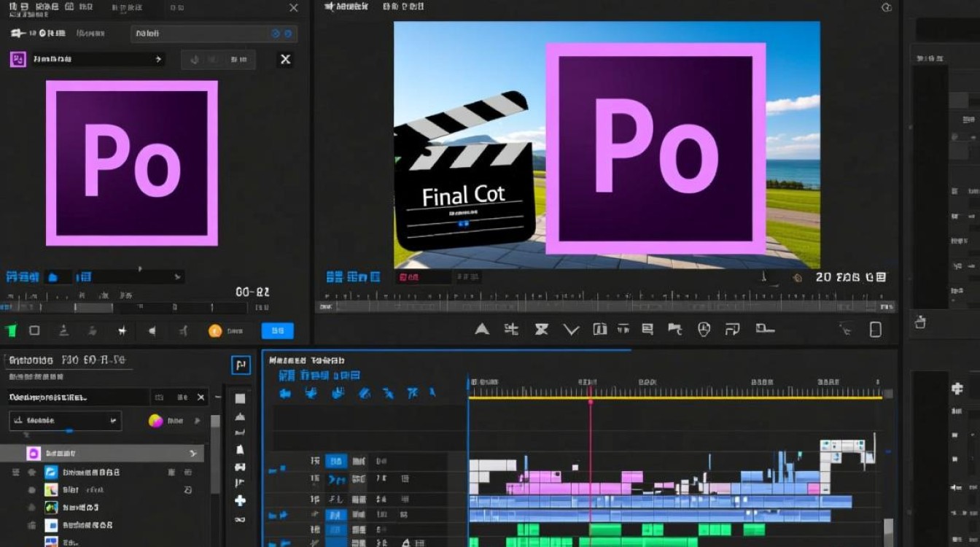Click the green icon below the source preview
The image size is (980, 547).
tap(10, 331)
